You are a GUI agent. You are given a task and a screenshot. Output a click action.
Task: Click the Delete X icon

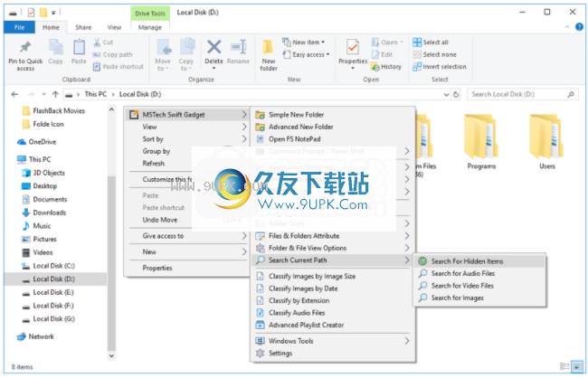(x=213, y=47)
